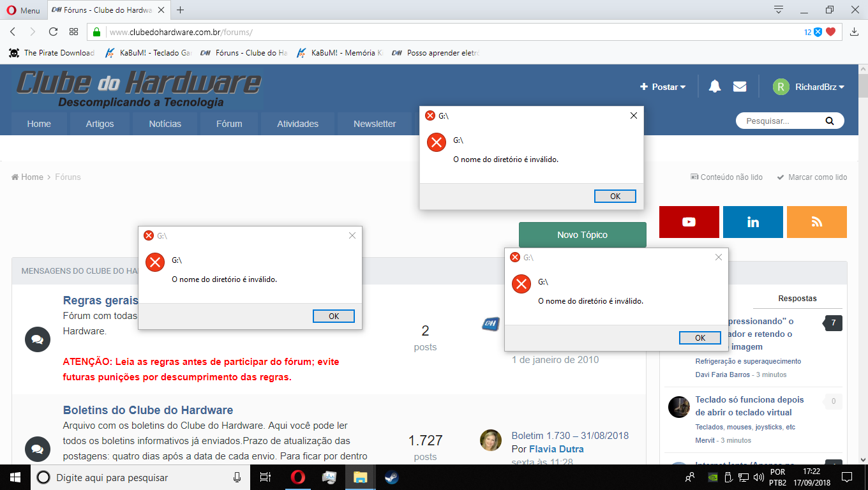Open the YouTube social button
The height and width of the screenshot is (490, 868).
click(689, 222)
